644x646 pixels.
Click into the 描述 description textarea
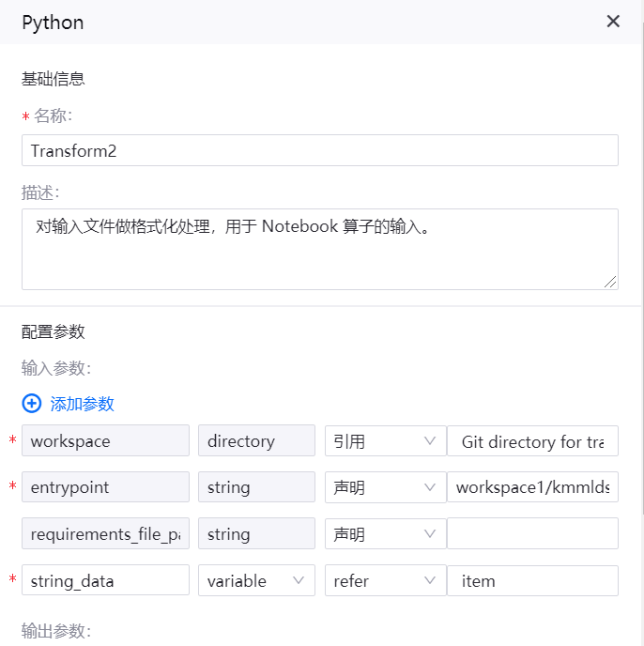[319, 249]
